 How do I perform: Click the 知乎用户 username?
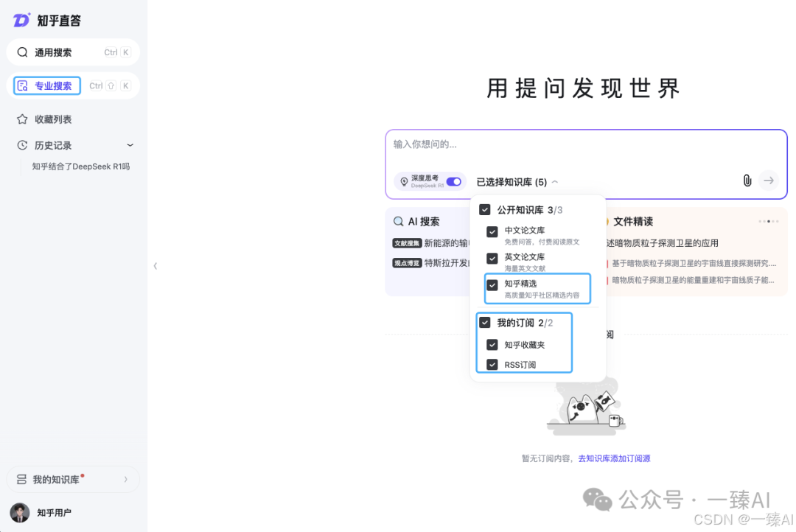pos(55,513)
